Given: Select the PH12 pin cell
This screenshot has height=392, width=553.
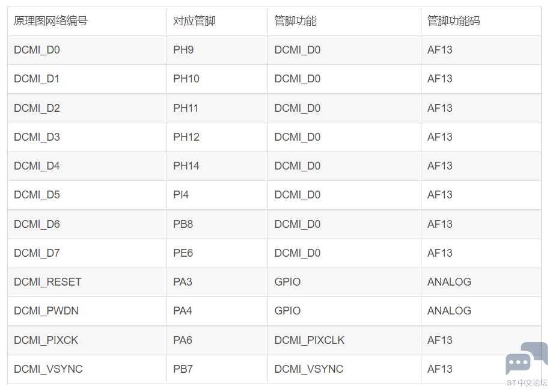Looking at the screenshot, I should tap(217, 137).
